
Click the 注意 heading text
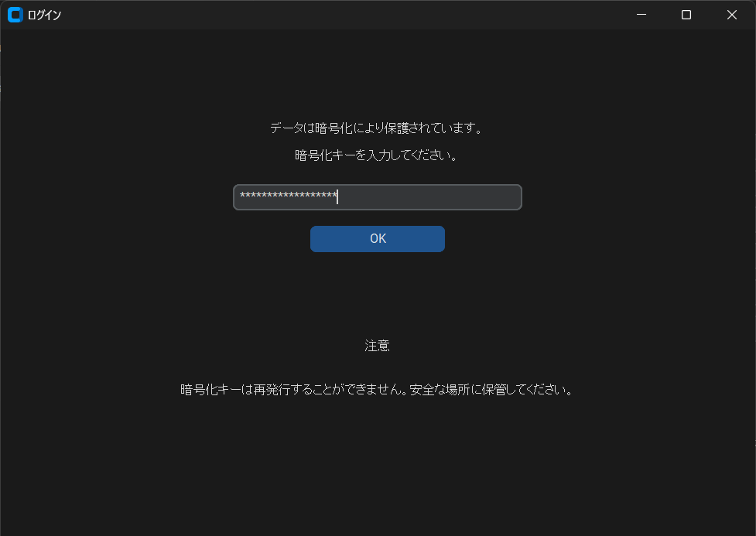377,346
